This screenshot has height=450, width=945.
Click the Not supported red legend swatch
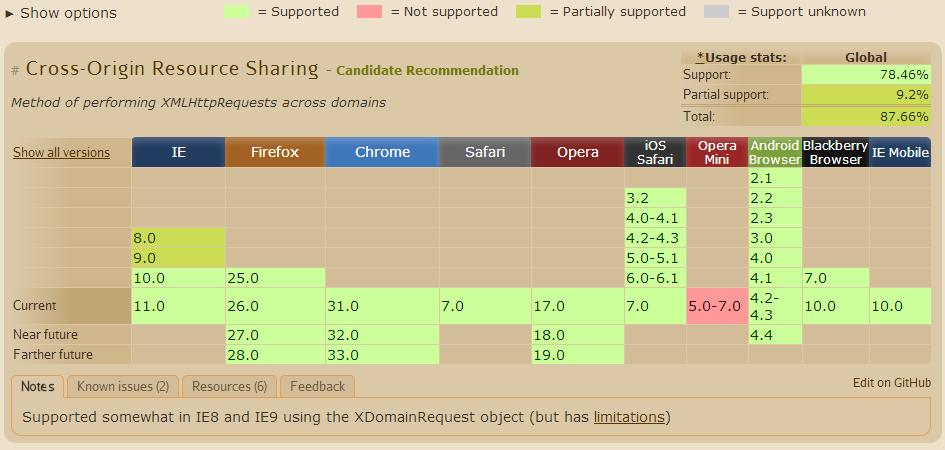[368, 12]
